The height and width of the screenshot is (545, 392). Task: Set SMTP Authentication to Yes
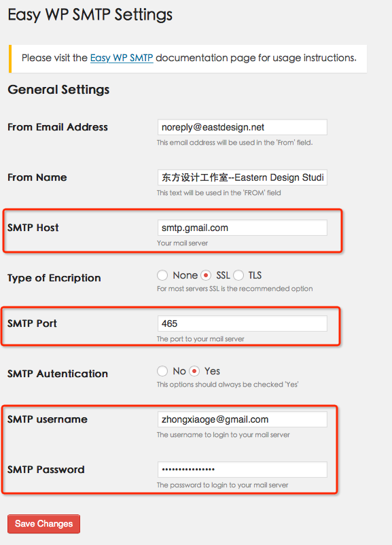coord(194,371)
